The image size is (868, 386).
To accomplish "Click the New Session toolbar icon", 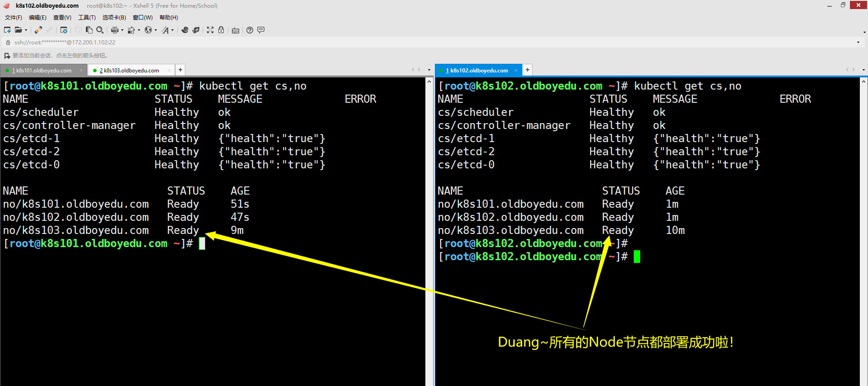I will [x=7, y=30].
